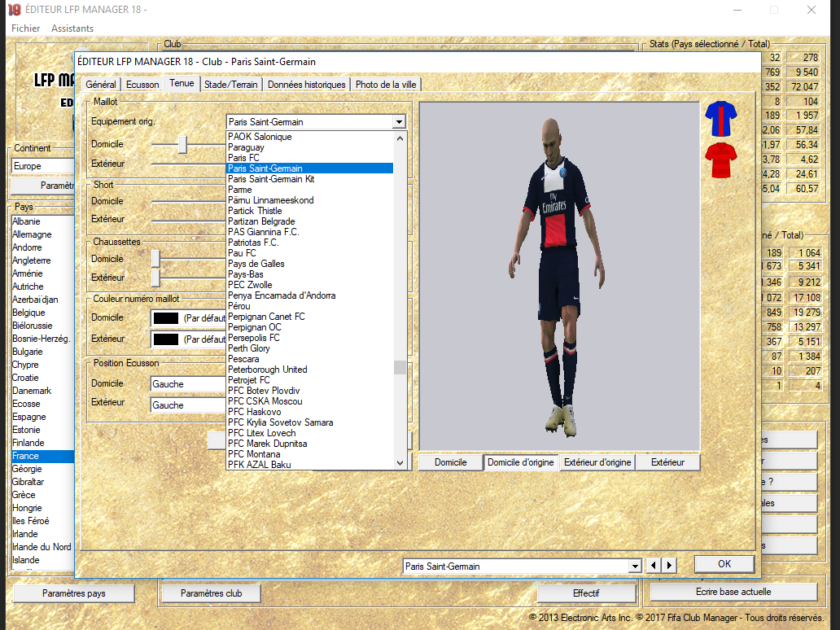Open the Données historiques tab

tap(306, 85)
